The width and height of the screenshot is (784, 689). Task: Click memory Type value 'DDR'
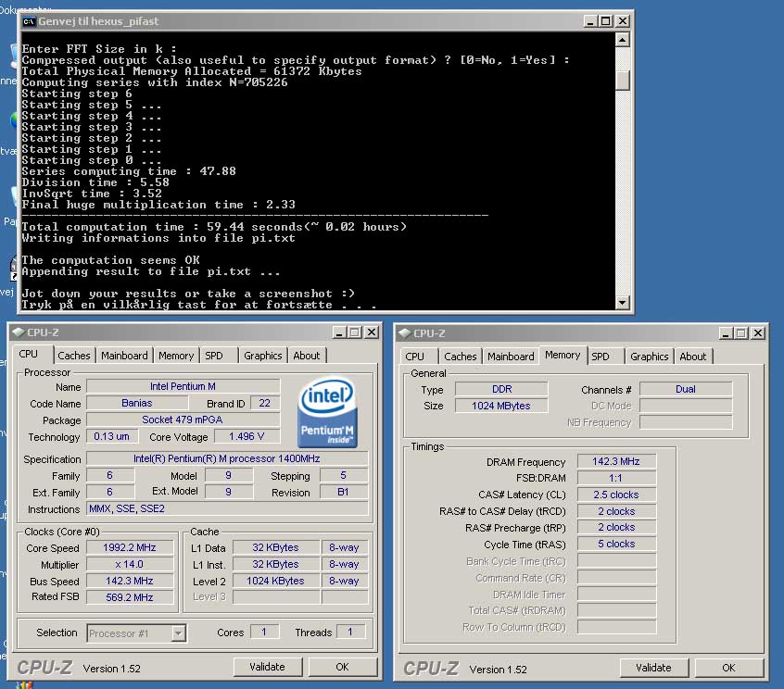point(501,389)
